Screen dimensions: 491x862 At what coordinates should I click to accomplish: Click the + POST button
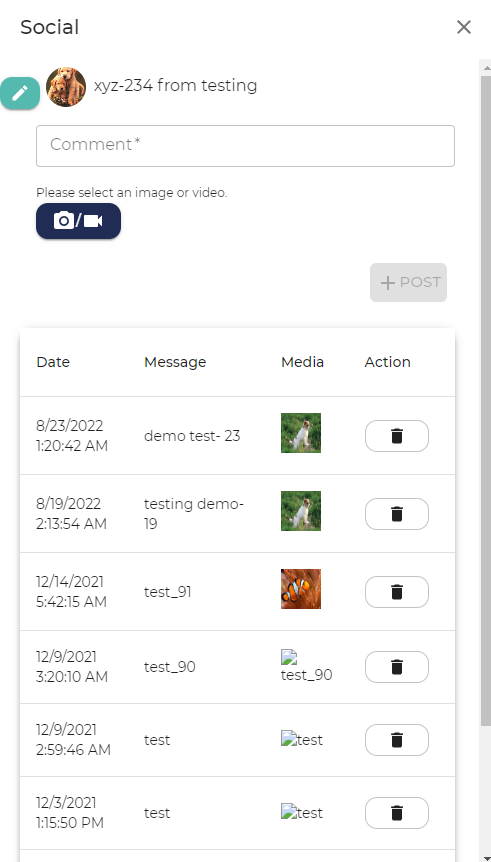click(409, 283)
